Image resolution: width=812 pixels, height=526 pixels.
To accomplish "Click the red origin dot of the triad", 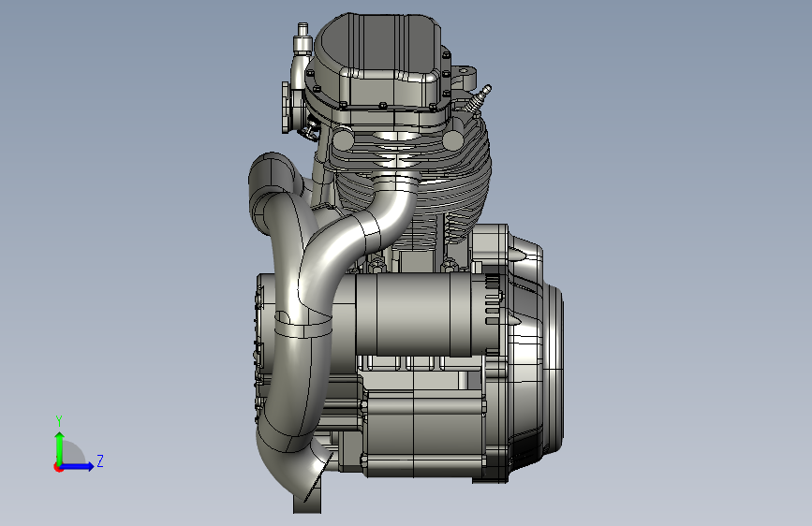I will coord(58,467).
